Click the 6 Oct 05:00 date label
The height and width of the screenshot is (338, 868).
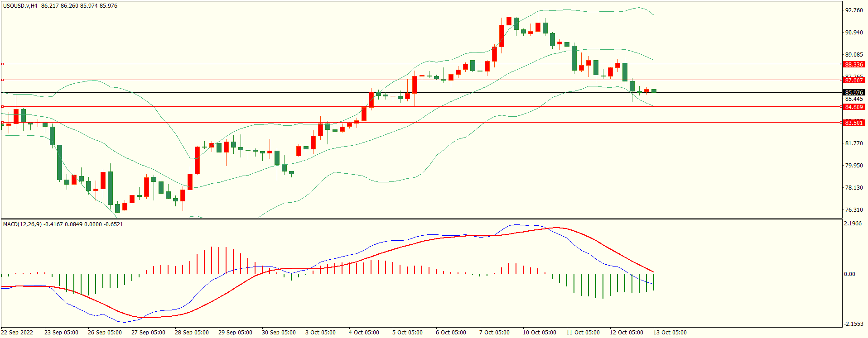click(451, 332)
